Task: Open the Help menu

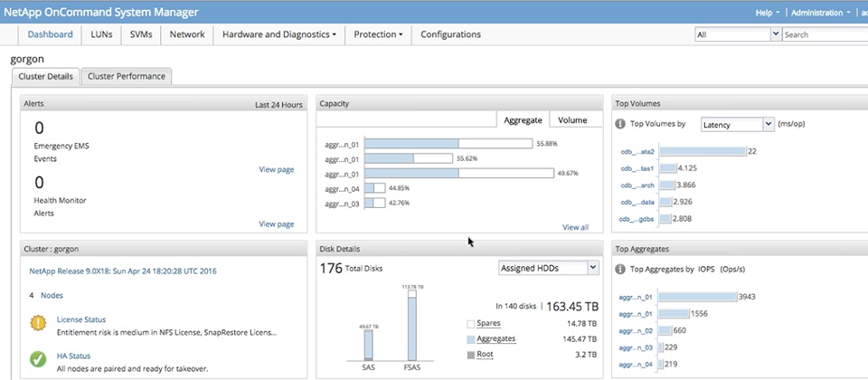Action: point(768,13)
